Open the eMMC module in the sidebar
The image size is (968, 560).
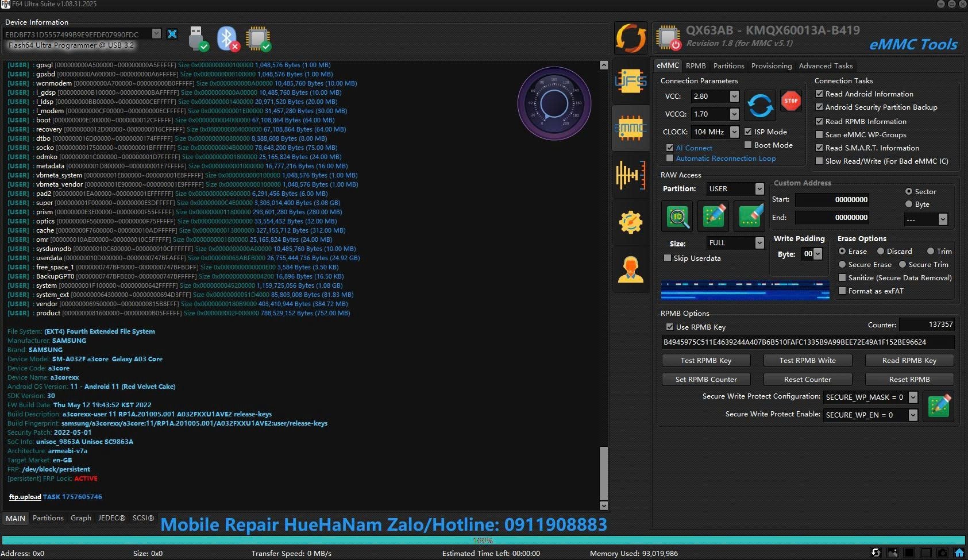point(631,128)
